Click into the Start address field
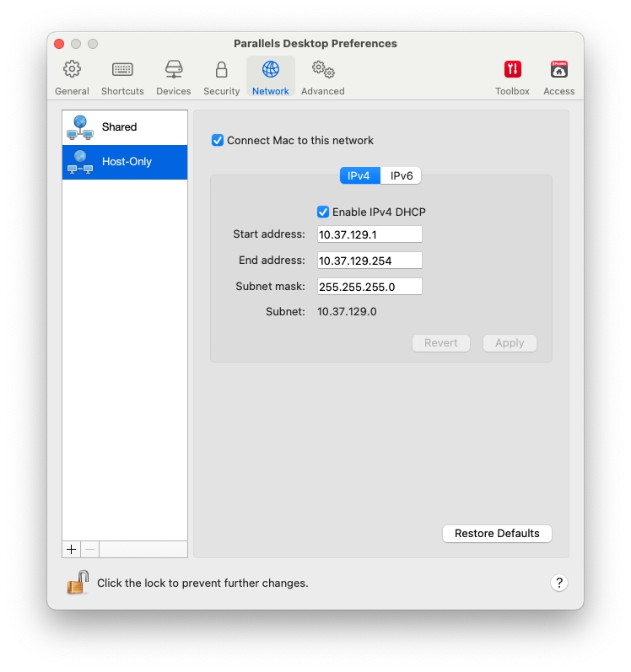Screen dimensions: 631x672 tap(369, 234)
